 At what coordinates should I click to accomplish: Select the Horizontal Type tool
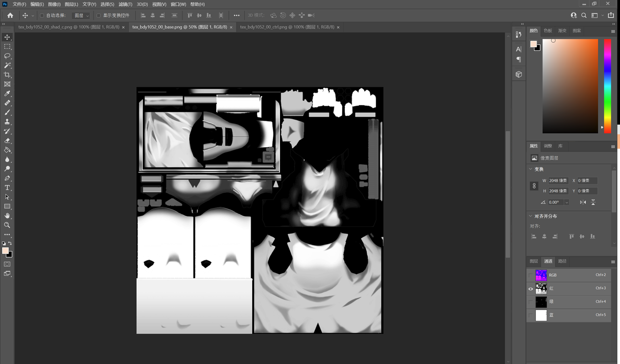point(7,188)
